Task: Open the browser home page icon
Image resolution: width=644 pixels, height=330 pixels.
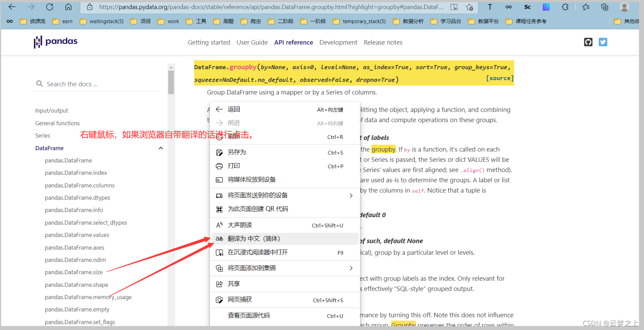Action: (x=68, y=7)
